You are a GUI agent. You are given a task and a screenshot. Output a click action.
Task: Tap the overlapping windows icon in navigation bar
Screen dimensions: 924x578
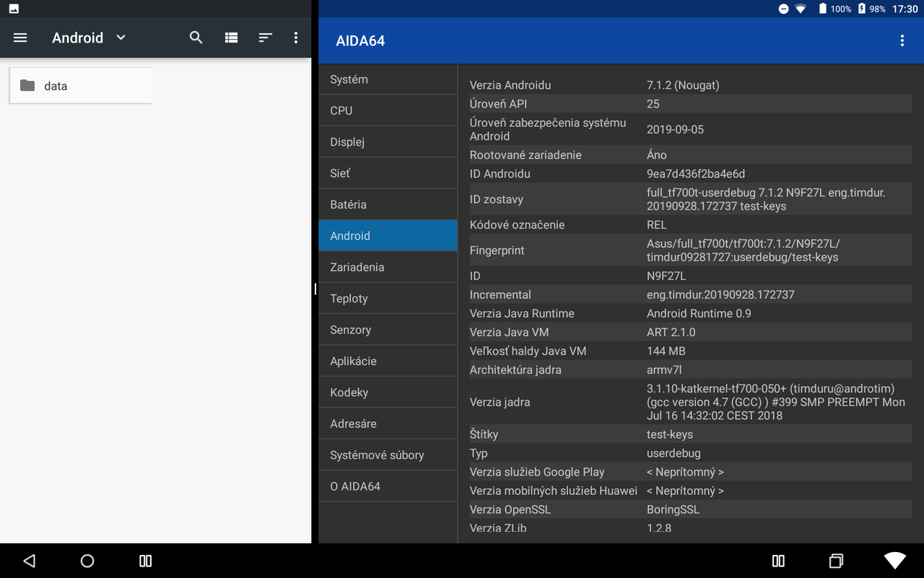tap(836, 561)
